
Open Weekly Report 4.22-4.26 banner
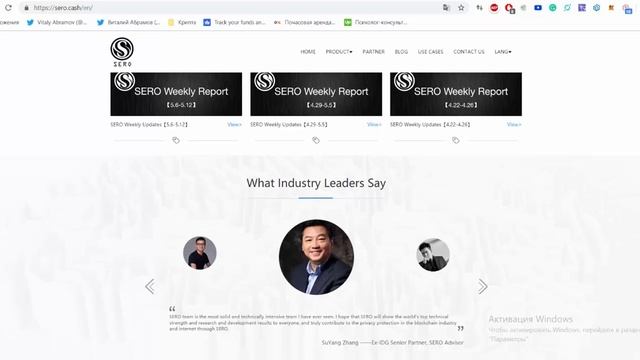pyautogui.click(x=456, y=94)
